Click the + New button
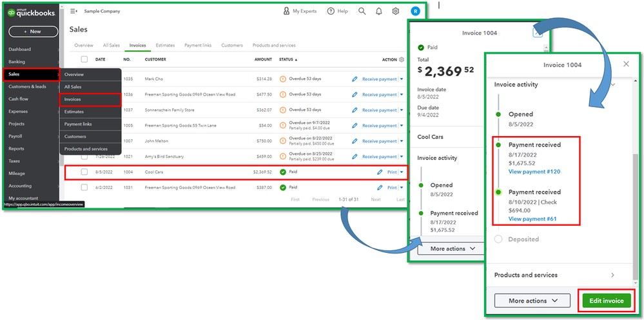 click(x=33, y=31)
